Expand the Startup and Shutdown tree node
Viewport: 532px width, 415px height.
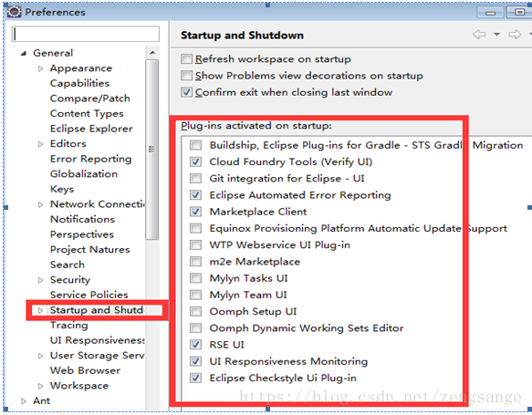tap(40, 310)
